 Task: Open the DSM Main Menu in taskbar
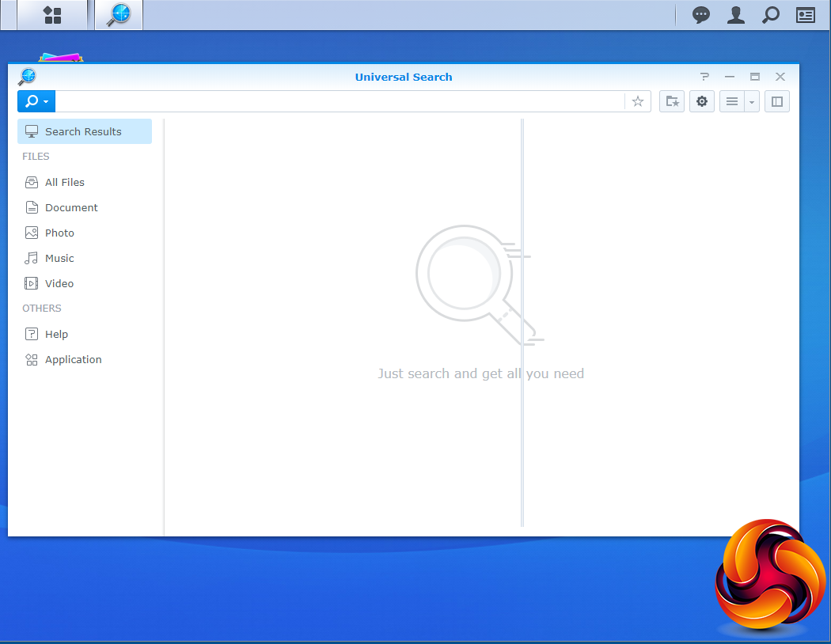coord(52,15)
